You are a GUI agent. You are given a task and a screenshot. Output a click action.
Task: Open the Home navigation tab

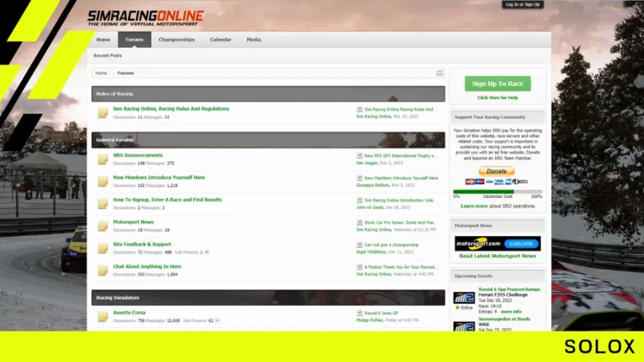point(103,40)
